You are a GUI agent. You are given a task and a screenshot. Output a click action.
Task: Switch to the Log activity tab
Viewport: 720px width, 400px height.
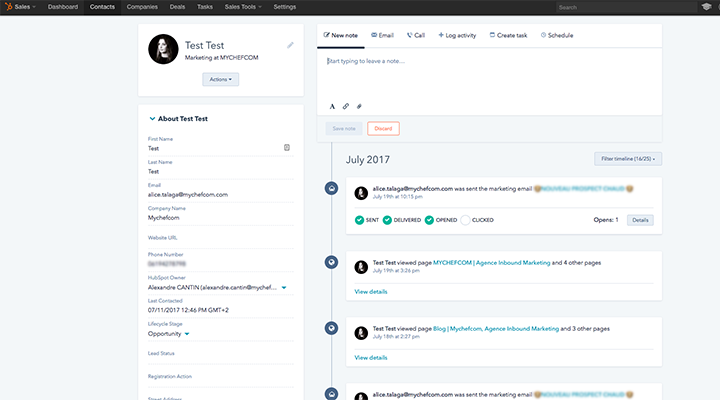pos(457,35)
